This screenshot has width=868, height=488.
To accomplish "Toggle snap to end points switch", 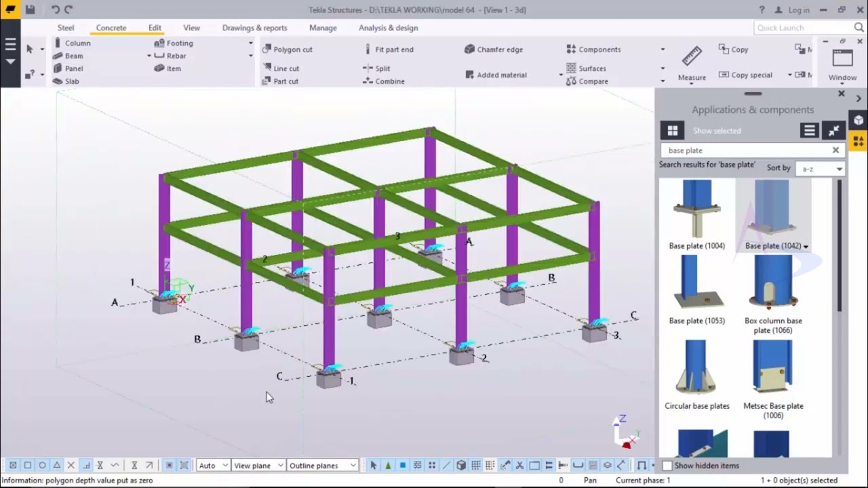I will point(28,466).
